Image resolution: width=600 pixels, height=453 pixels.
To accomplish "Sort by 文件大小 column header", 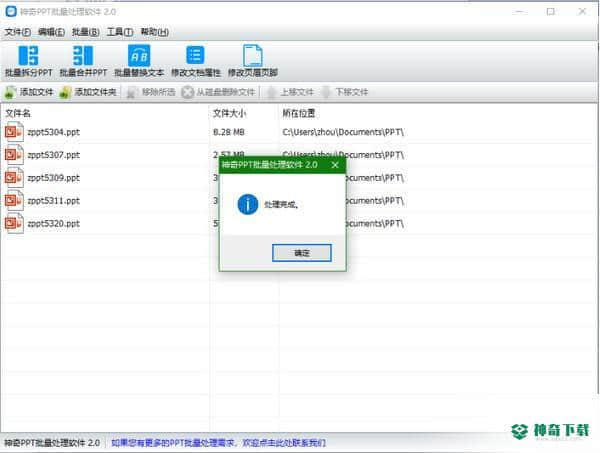I will 230,113.
